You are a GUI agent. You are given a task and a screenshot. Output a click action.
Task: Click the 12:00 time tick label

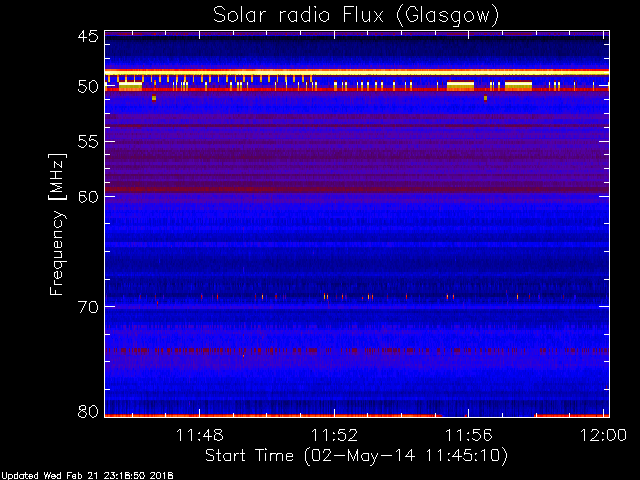(x=603, y=435)
